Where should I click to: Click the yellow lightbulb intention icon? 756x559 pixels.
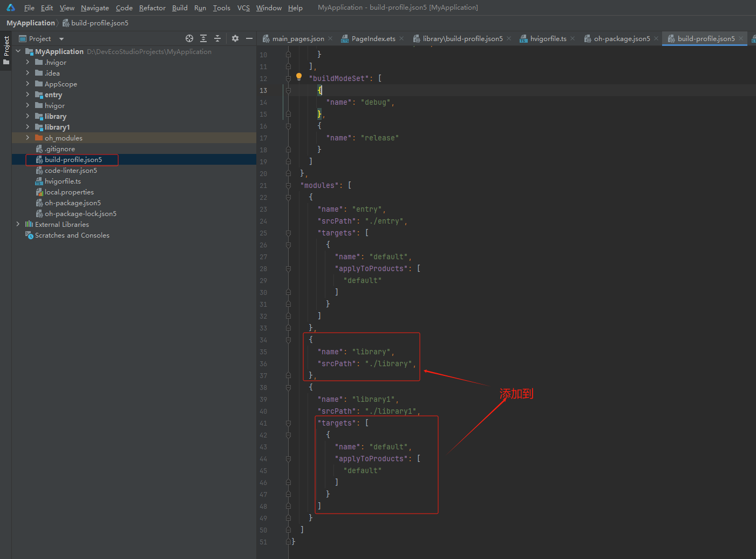[299, 77]
